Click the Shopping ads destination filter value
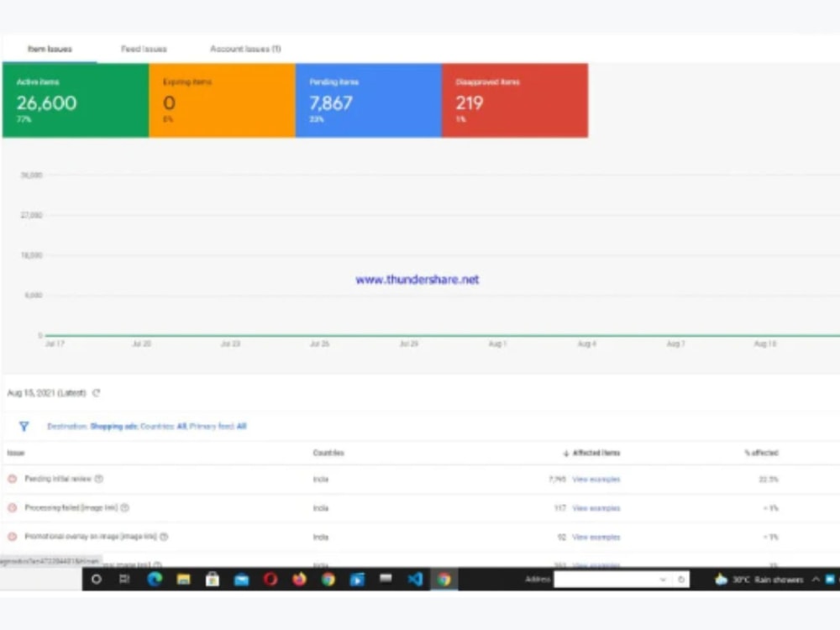 tap(113, 427)
